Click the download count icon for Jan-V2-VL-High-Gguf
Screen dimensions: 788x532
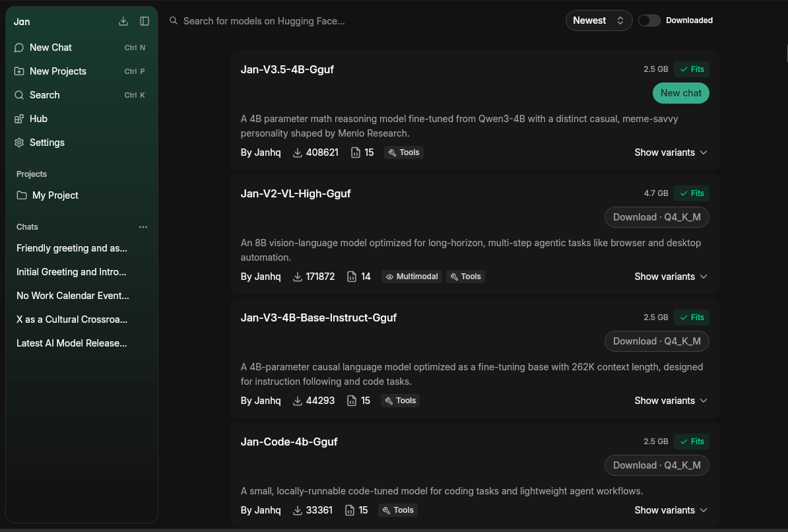298,277
